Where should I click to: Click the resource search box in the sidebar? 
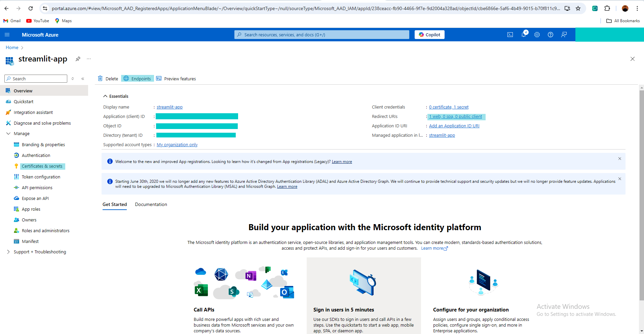(35, 78)
